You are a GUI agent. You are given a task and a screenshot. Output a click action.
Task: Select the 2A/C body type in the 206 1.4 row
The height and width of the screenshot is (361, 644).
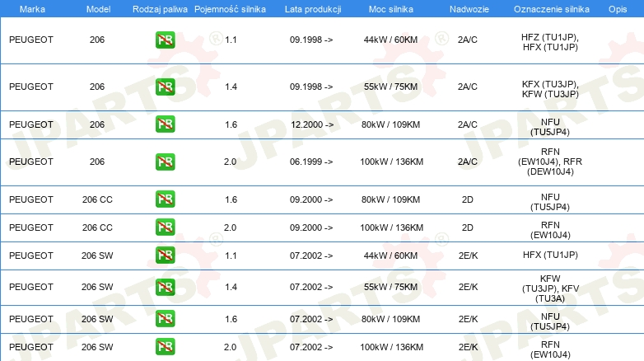(x=468, y=87)
